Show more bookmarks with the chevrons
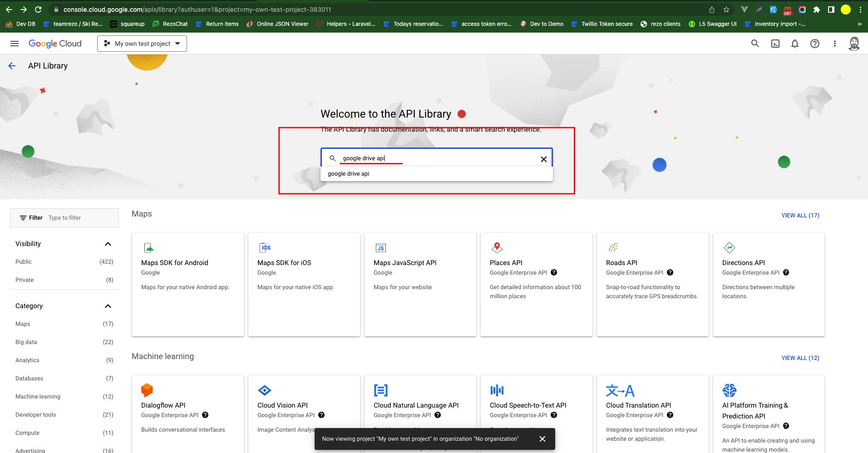This screenshot has width=868, height=453. click(859, 24)
